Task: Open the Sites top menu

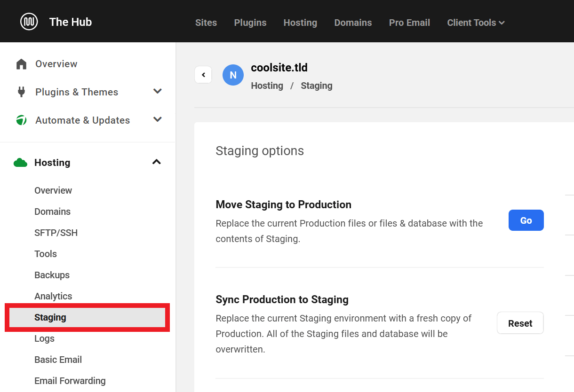Action: 206,23
